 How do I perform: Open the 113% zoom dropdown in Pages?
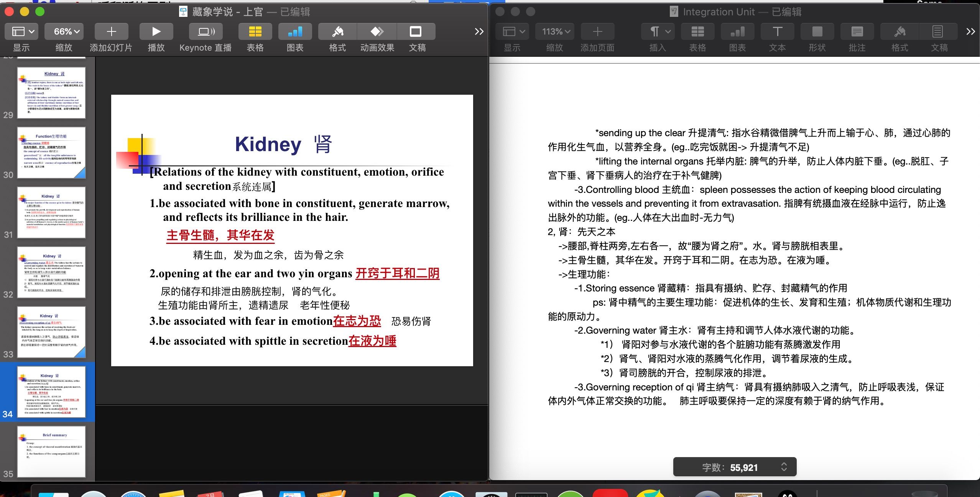(555, 31)
